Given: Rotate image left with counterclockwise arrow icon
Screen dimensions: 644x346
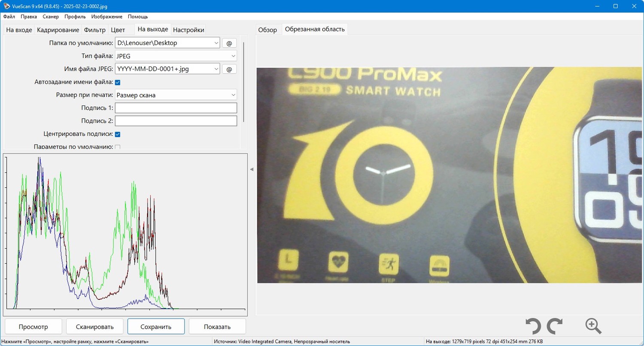Looking at the screenshot, I should (533, 326).
